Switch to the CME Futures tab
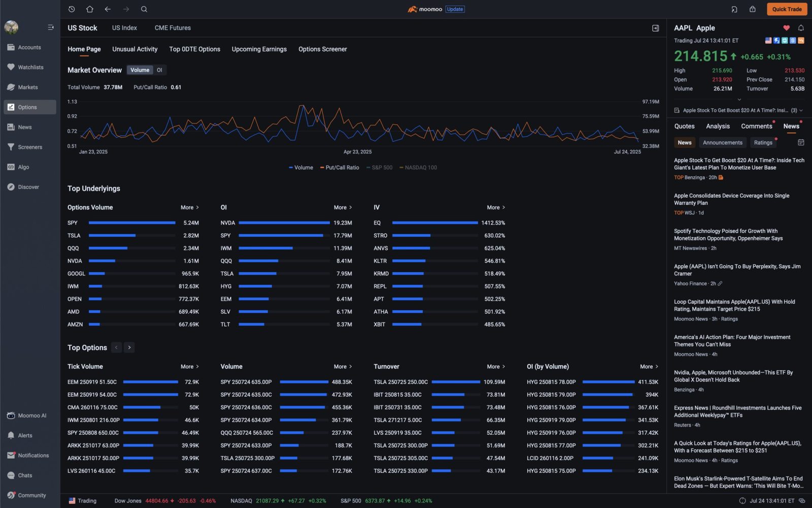 (x=173, y=28)
